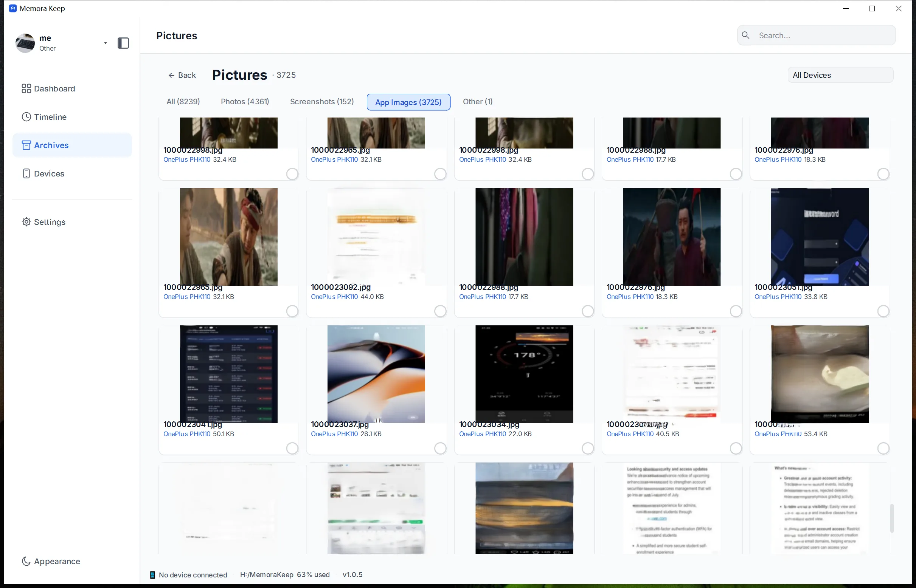This screenshot has height=588, width=916.
Task: Click the 53.4 KB file size text
Action: click(815, 434)
